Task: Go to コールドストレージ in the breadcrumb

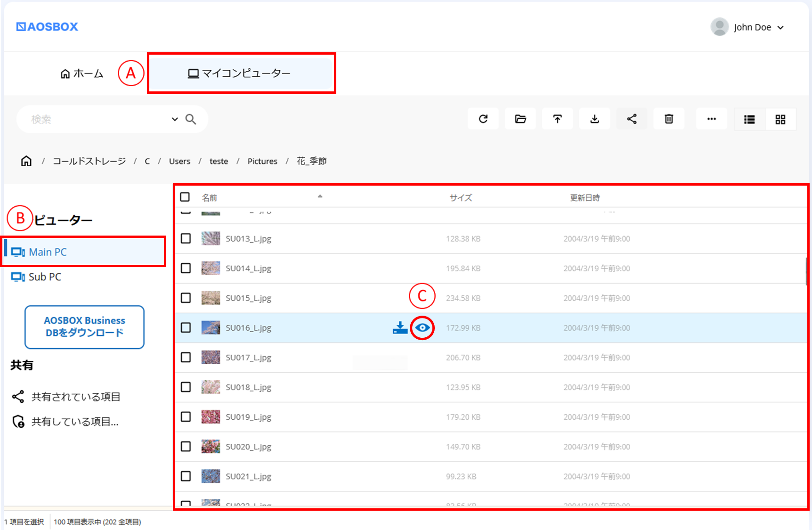Action: pyautogui.click(x=89, y=161)
